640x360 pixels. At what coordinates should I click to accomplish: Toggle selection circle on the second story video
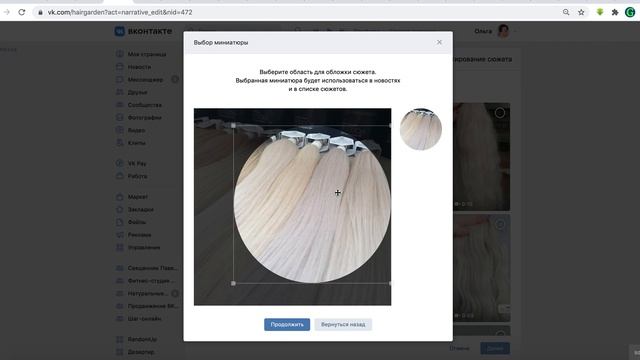point(500,224)
